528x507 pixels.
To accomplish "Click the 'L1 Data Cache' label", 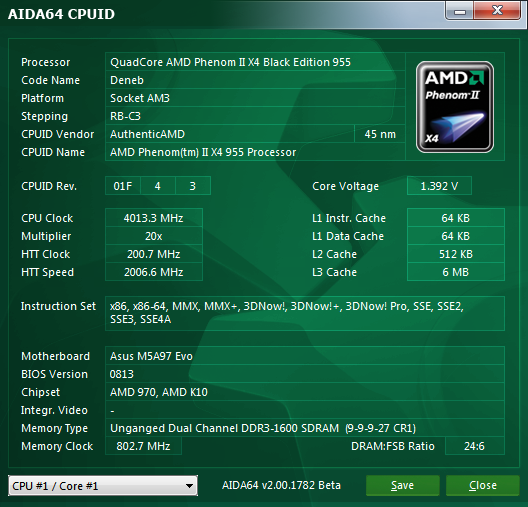I will point(348,236).
